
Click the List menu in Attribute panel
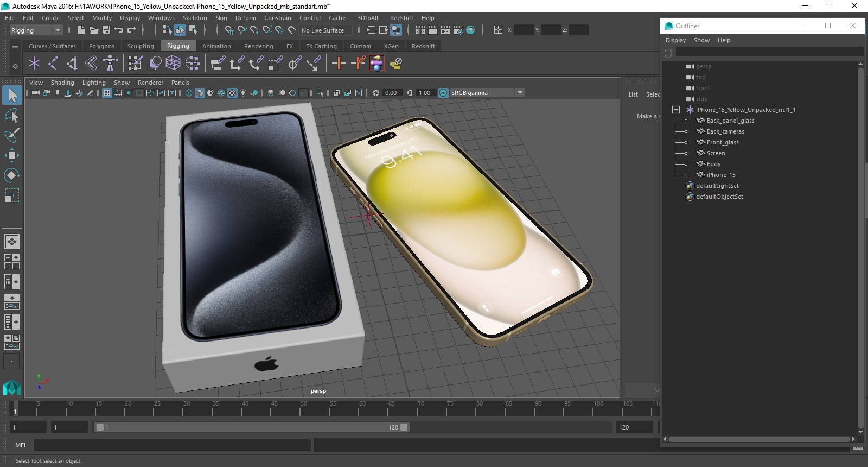pos(633,94)
